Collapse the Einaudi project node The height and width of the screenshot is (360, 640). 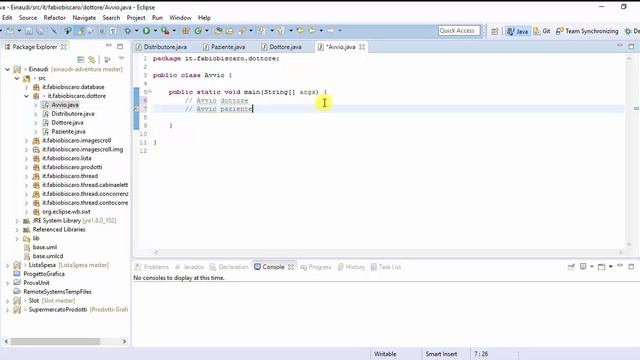tap(7, 69)
